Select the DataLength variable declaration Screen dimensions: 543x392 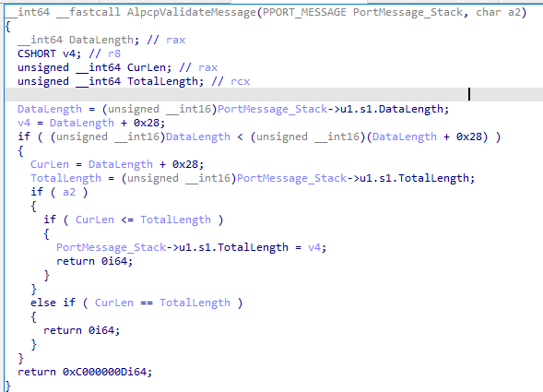[x=100, y=40]
